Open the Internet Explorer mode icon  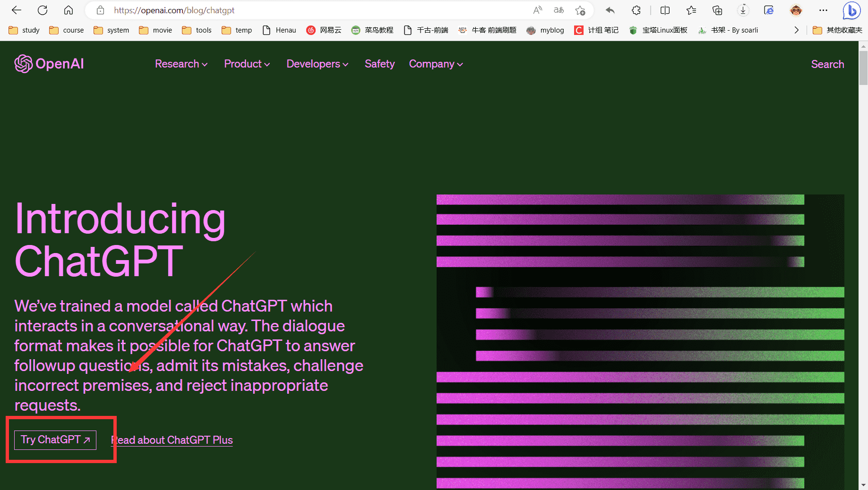(769, 10)
